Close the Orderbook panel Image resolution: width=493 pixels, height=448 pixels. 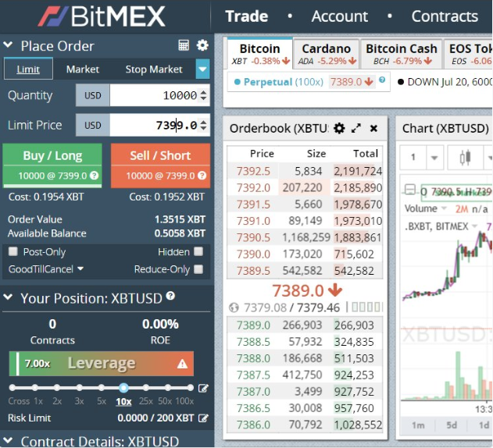click(x=373, y=128)
